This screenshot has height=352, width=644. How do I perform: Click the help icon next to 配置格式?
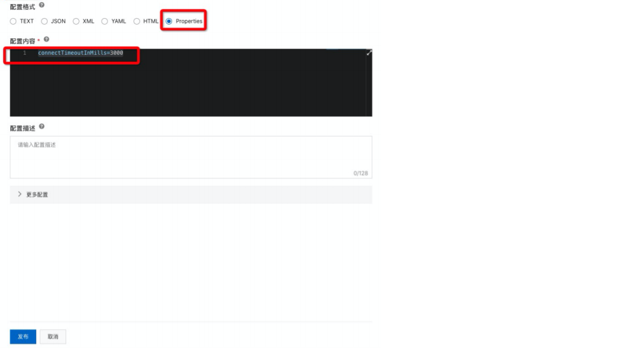click(x=41, y=5)
